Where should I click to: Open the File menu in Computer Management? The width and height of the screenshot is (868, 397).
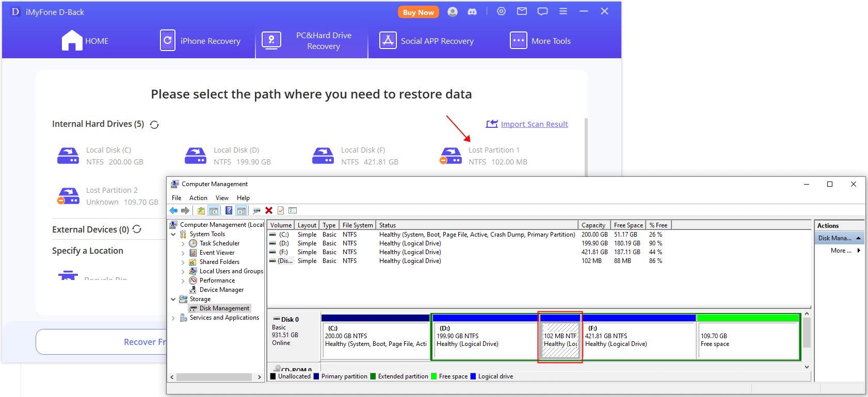coord(176,198)
